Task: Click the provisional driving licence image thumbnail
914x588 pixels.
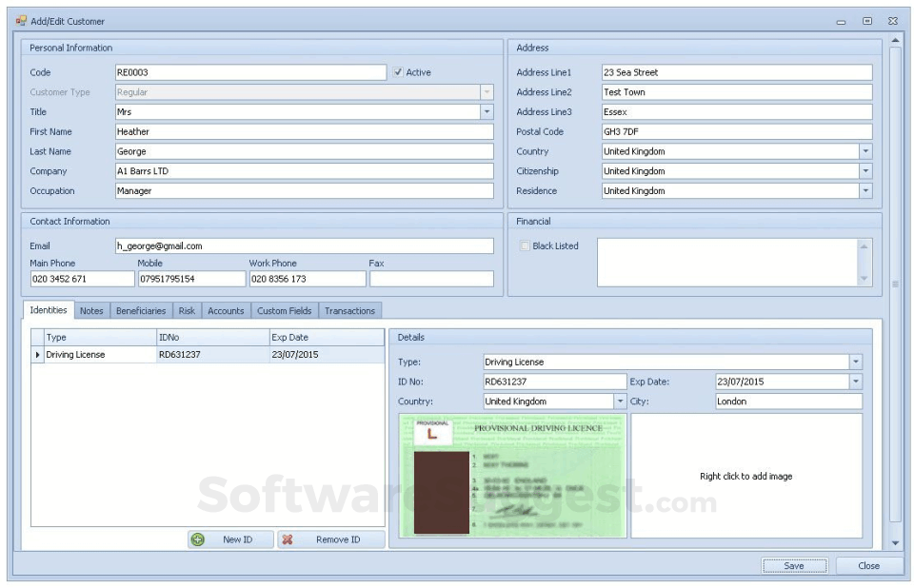Action: click(512, 476)
